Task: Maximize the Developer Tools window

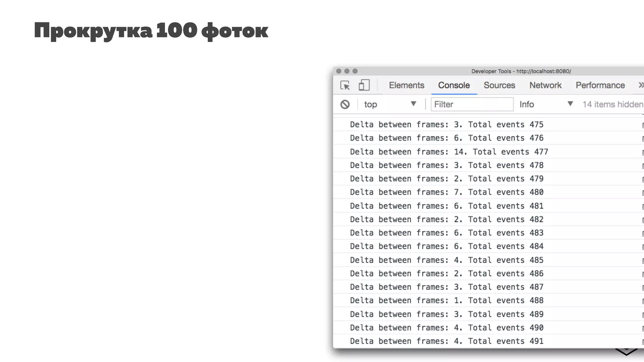Action: pyautogui.click(x=355, y=71)
